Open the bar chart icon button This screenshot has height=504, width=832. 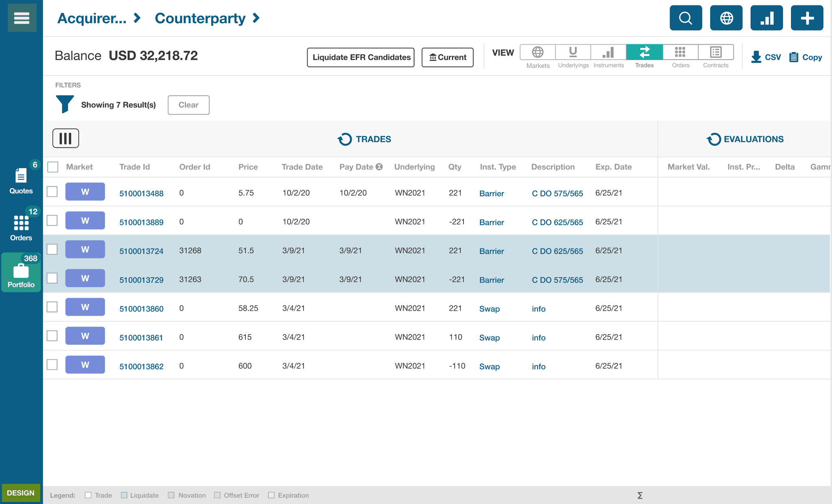tap(766, 18)
